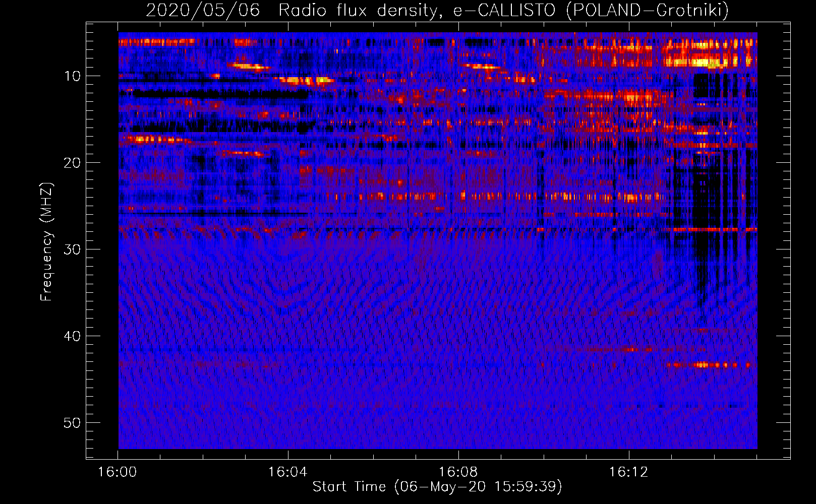Click the 30 MHz frequency tick label
The image size is (816, 504).
[72, 249]
